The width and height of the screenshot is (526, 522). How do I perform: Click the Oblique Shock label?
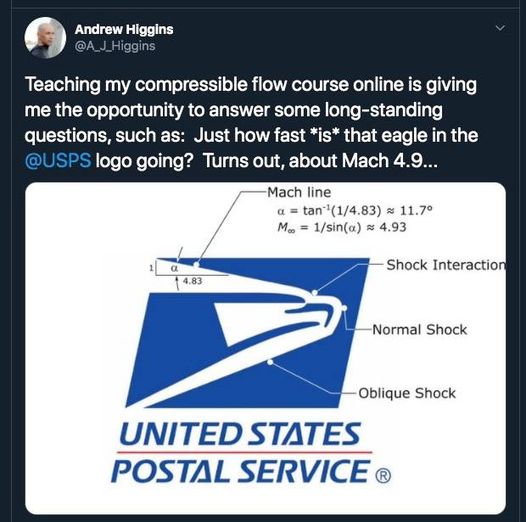(407, 393)
